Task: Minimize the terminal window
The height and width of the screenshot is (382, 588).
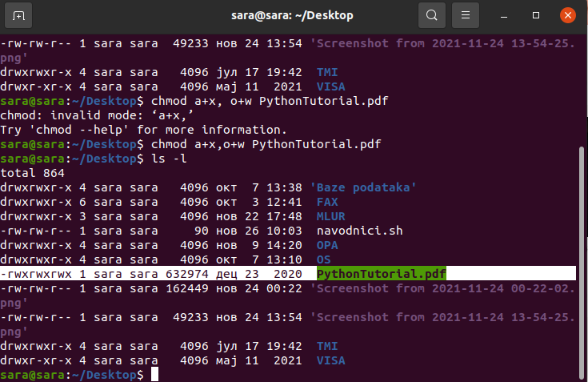Action: point(504,16)
